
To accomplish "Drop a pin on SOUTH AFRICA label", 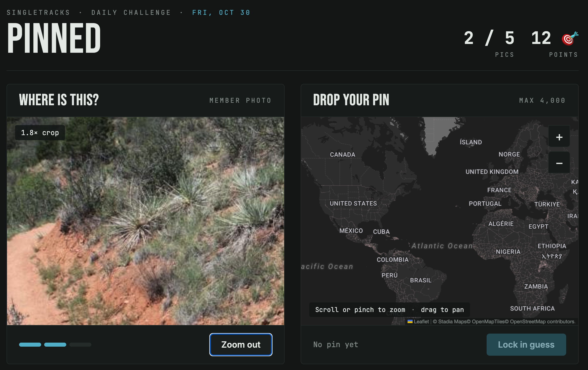I will 532,308.
